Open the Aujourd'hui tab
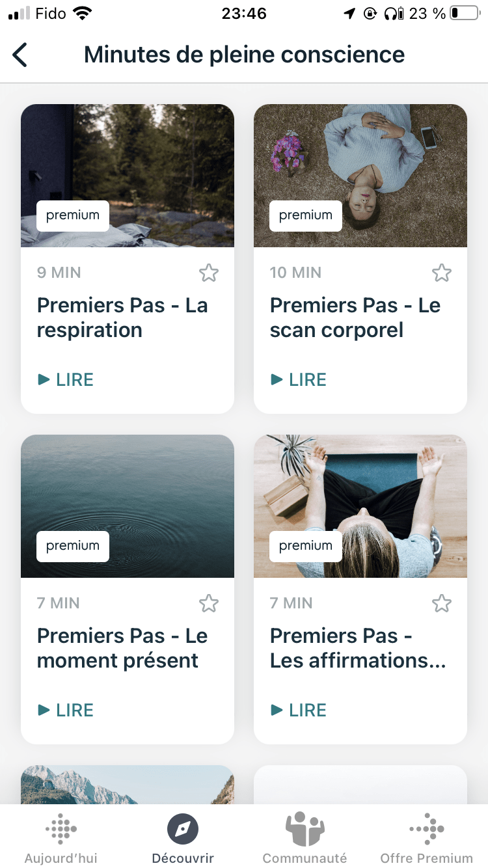This screenshot has width=488, height=868. point(61,839)
